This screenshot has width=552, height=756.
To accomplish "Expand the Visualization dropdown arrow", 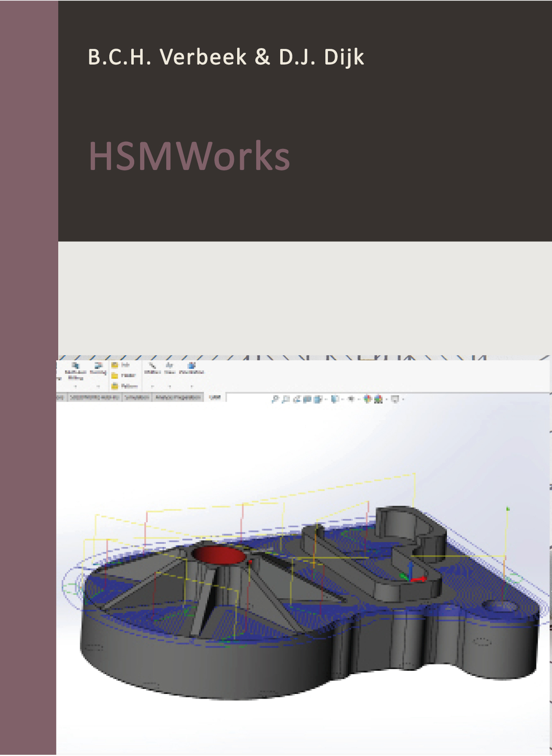I will tap(192, 386).
